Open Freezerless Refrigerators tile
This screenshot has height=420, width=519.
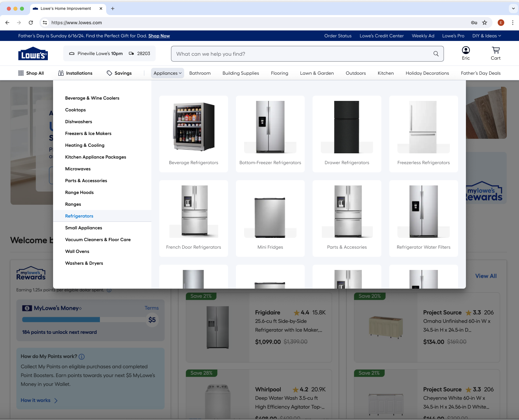pyautogui.click(x=424, y=134)
